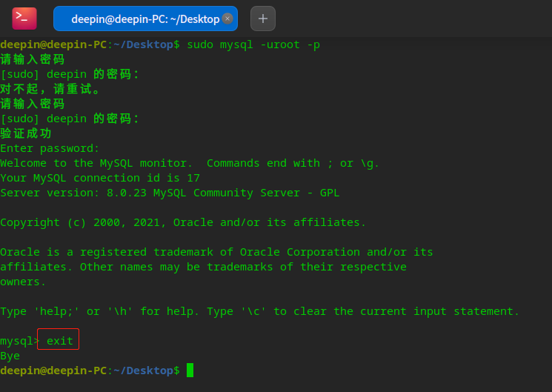Click the Enter password: line
552x392 pixels.
50,148
